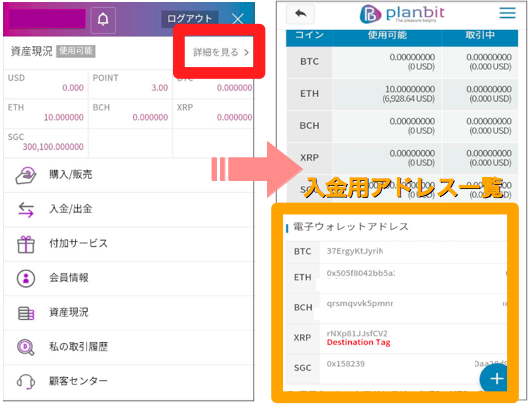Click the magnifier coin history icon
The width and height of the screenshot is (530, 409).
click(26, 347)
